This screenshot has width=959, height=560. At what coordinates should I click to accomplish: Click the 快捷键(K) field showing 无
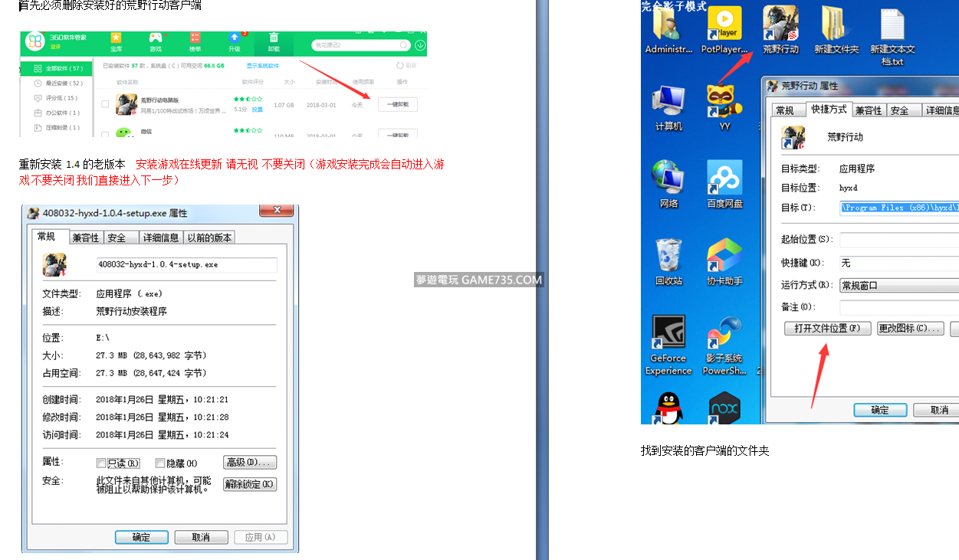click(899, 263)
